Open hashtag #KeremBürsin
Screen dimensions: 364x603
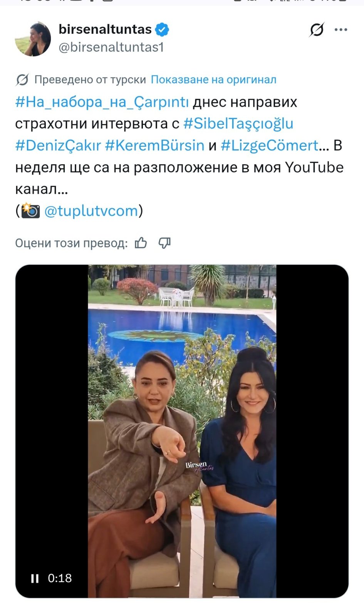click(x=154, y=146)
